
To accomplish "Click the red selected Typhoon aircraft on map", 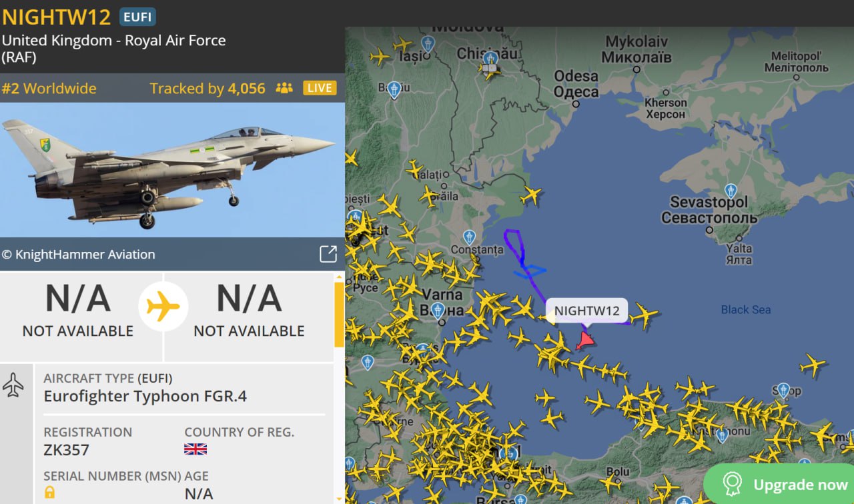I will [585, 341].
